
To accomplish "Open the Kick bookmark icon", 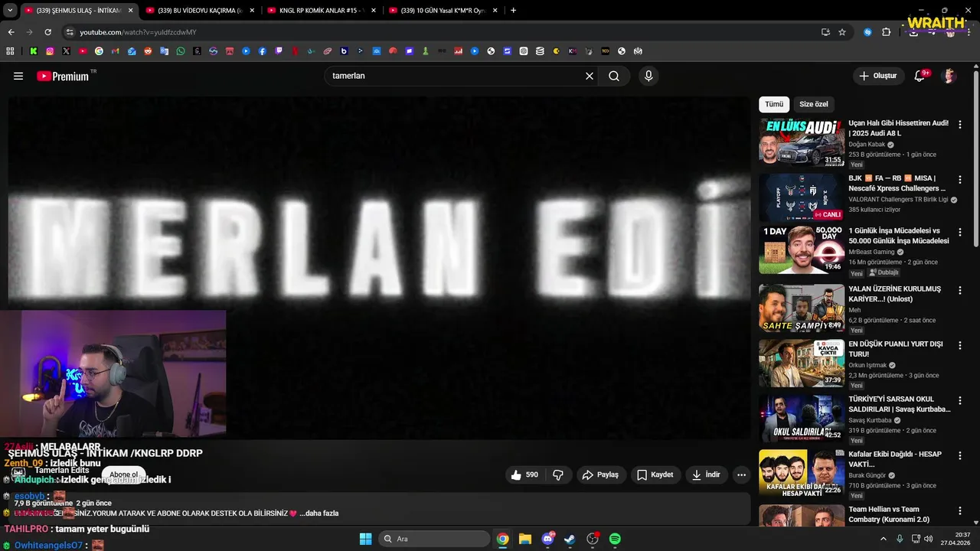I will click(34, 51).
